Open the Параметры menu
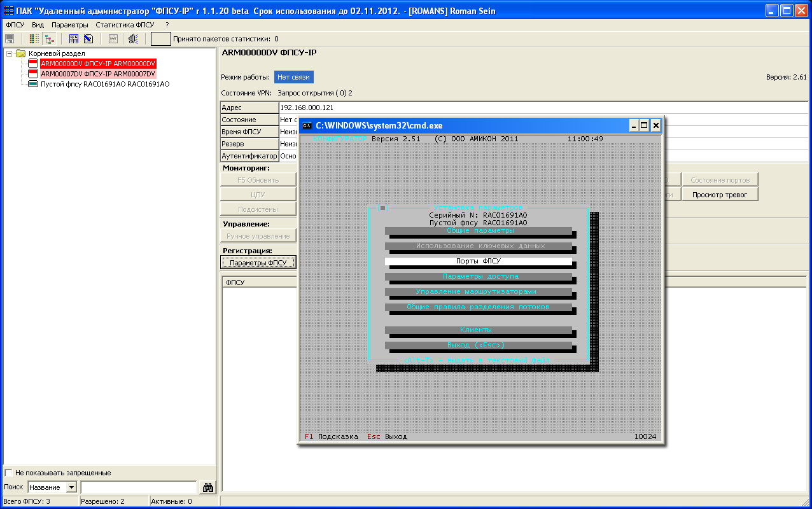Image resolution: width=812 pixels, height=509 pixels. click(x=70, y=24)
